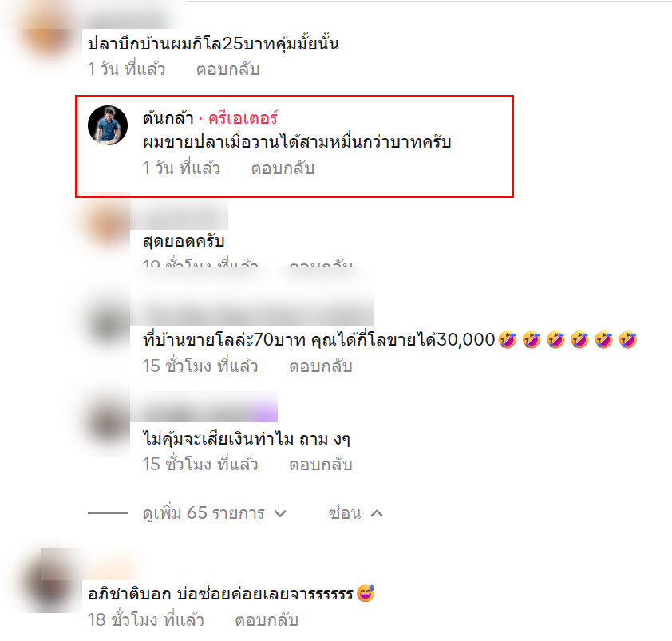Click the ครีเอเตอร์ creator badge label
The height and width of the screenshot is (641, 672).
tap(243, 118)
